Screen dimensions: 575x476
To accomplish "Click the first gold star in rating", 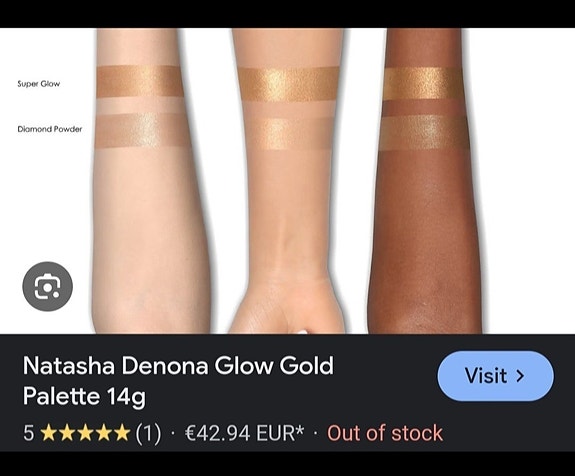I will pos(49,433).
